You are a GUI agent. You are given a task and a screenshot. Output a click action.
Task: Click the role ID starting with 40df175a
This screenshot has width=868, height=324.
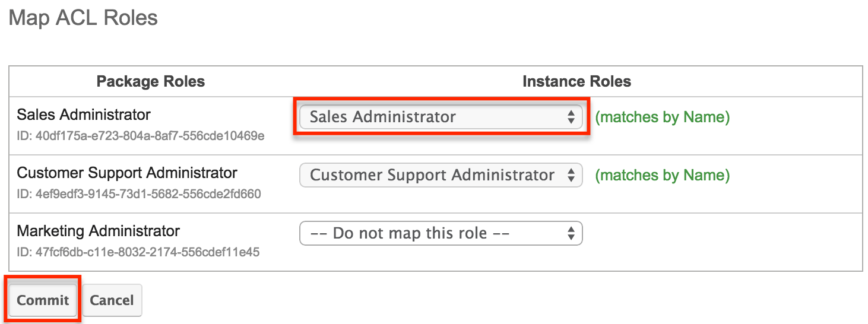click(140, 136)
